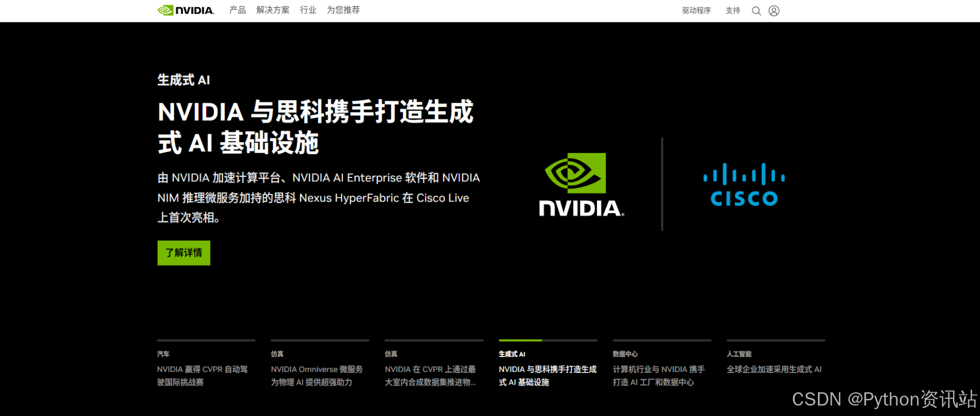Open the 为您推荐 menu
This screenshot has width=980, height=416.
click(343, 10)
